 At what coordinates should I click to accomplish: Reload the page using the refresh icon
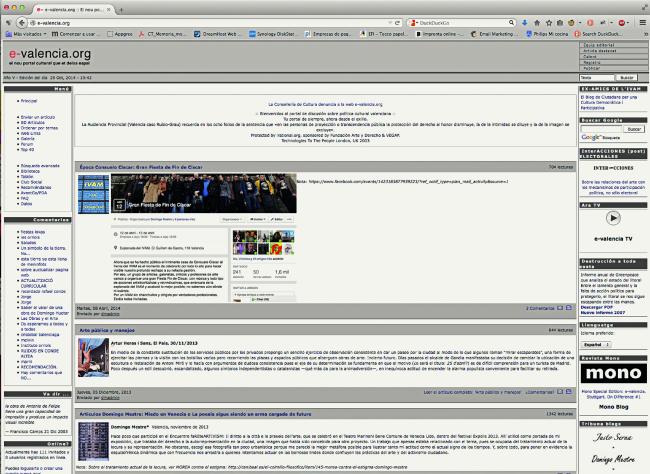[398, 23]
